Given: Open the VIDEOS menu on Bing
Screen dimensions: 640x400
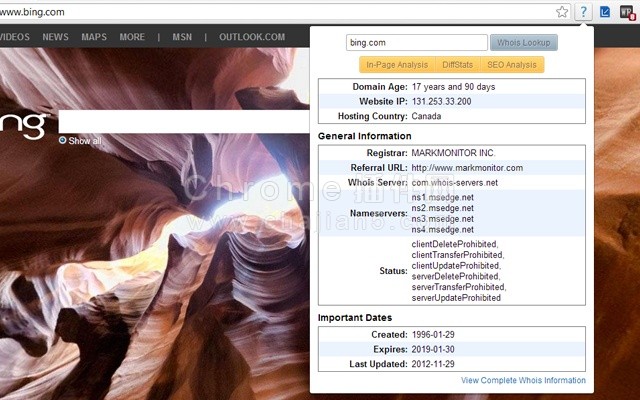Looking at the screenshot, I should pyautogui.click(x=15, y=37).
